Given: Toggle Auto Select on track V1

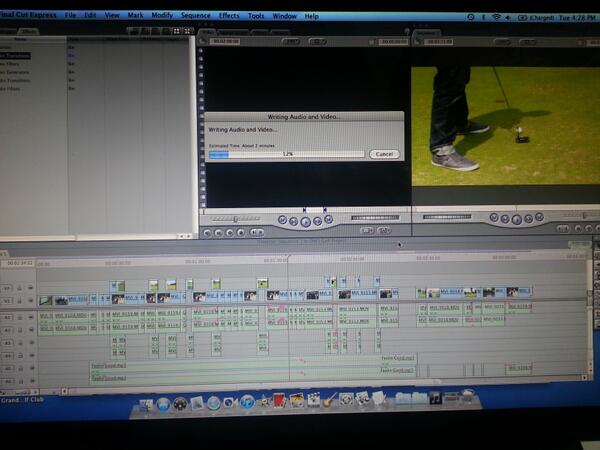Looking at the screenshot, I should click(x=31, y=301).
